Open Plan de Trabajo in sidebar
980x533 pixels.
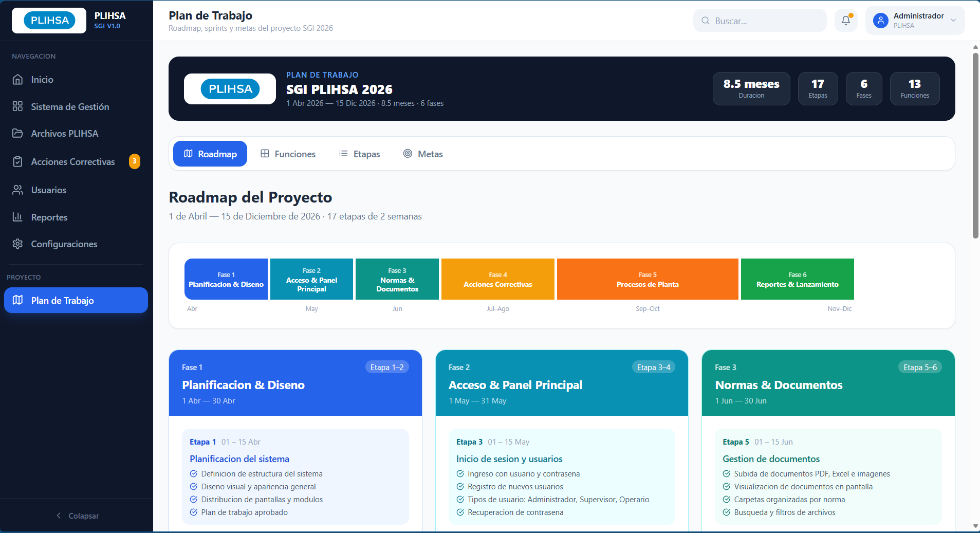pos(76,300)
